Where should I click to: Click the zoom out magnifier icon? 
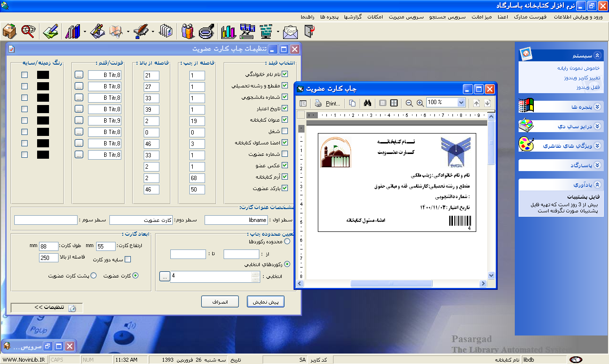pos(409,103)
